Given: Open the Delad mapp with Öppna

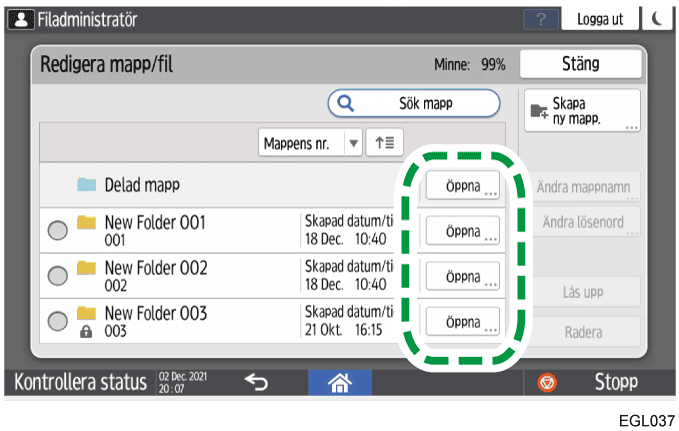Looking at the screenshot, I should tap(461, 186).
